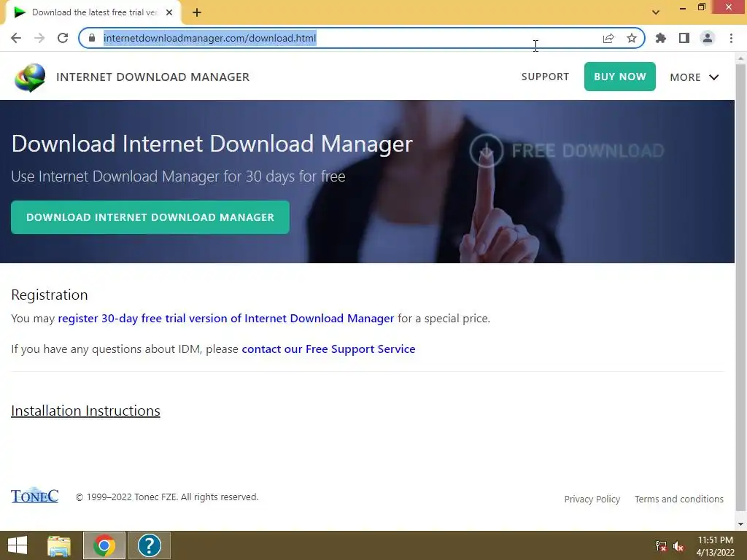Image resolution: width=747 pixels, height=560 pixels.
Task: View site security lock info
Action: 92,38
